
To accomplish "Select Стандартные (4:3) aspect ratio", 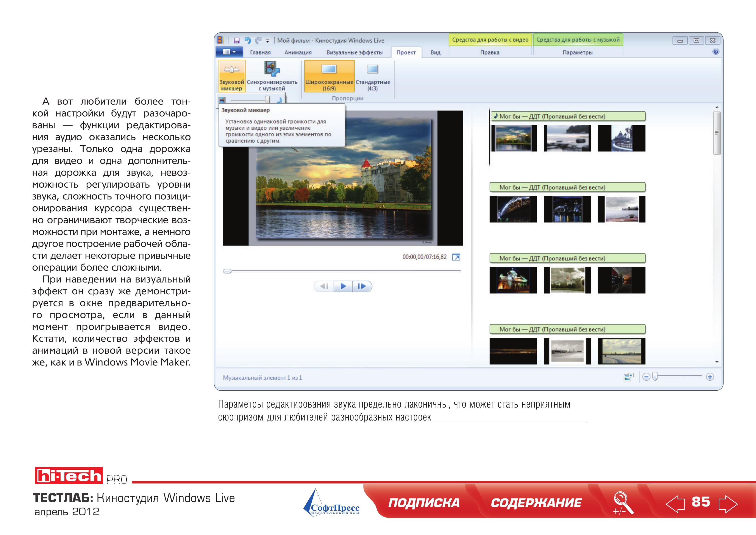I will (x=372, y=76).
